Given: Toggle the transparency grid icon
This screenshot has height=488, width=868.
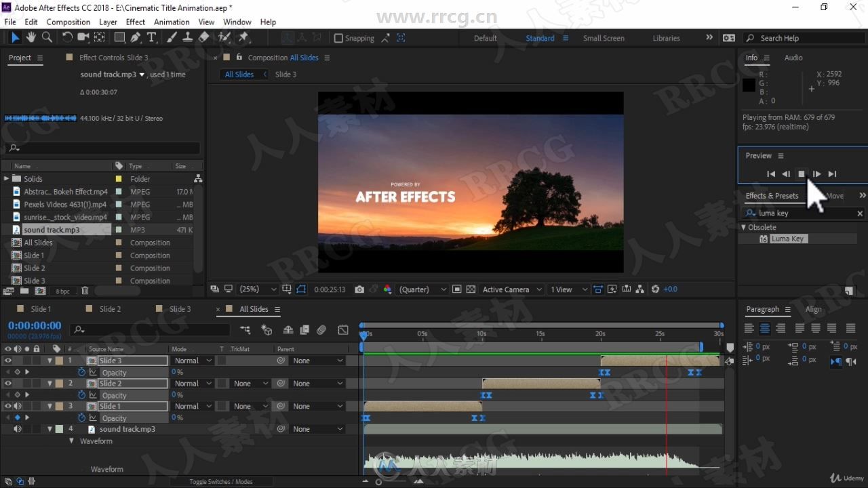Looking at the screenshot, I should click(x=471, y=289).
